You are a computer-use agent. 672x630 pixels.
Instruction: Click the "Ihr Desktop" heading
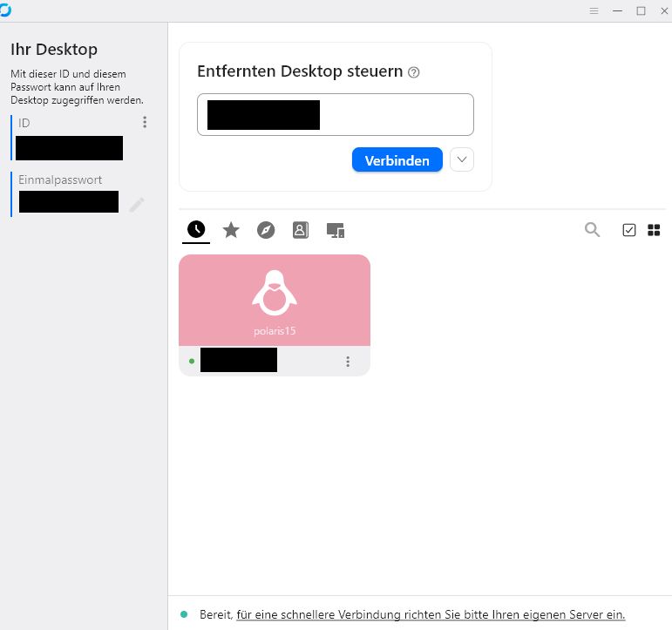(54, 50)
